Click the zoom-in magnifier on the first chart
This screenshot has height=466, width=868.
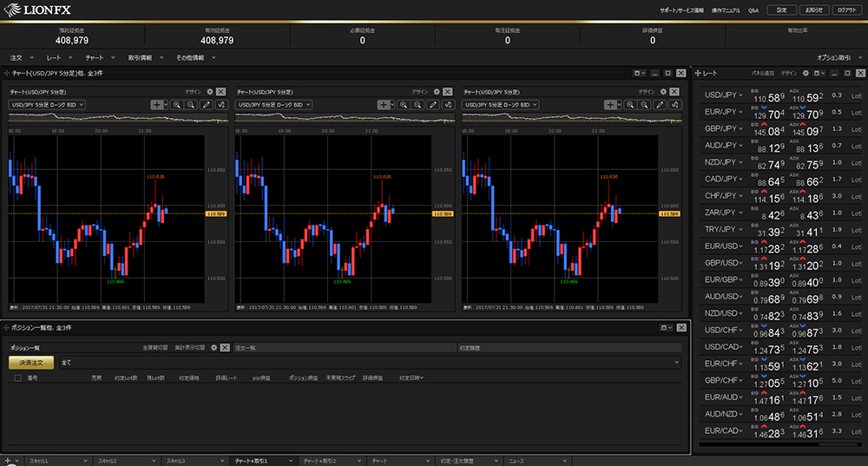pos(175,104)
